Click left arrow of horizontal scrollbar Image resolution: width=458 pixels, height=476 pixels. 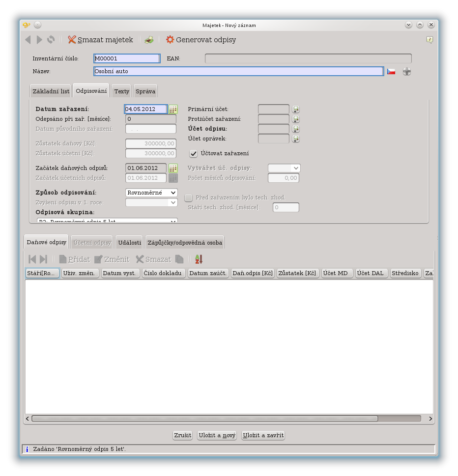click(28, 419)
